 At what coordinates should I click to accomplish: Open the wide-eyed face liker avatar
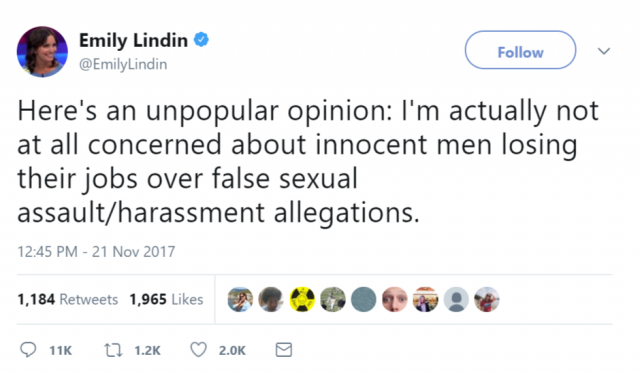coord(394,299)
